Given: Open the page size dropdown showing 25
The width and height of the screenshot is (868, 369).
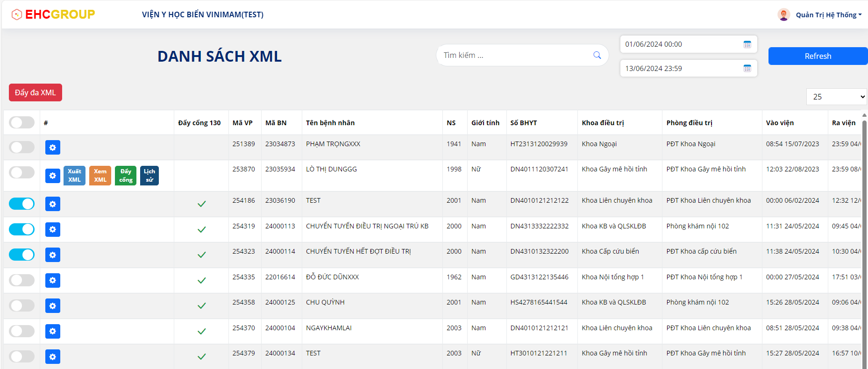Looking at the screenshot, I should click(836, 97).
